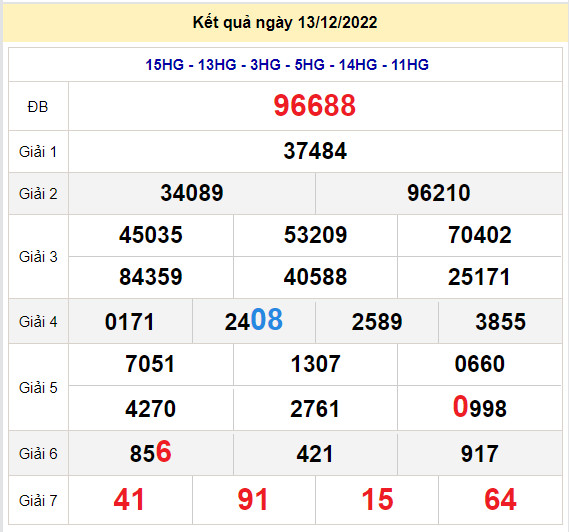Viewport: 569px width, 532px height.
Task: Click Giải 3 number 70402
Action: coord(479,235)
